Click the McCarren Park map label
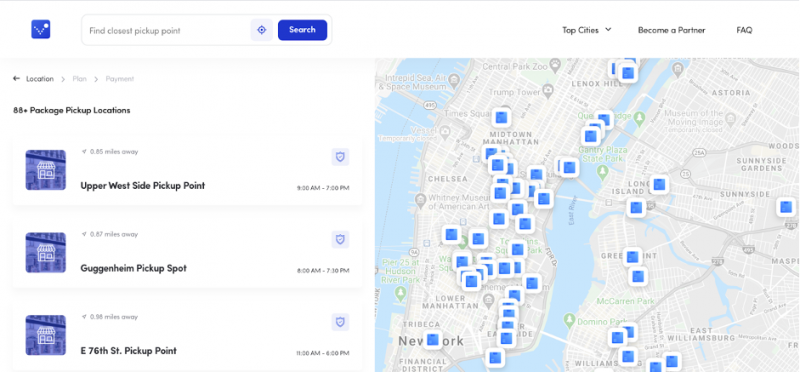The height and width of the screenshot is (372, 800). pyautogui.click(x=626, y=301)
